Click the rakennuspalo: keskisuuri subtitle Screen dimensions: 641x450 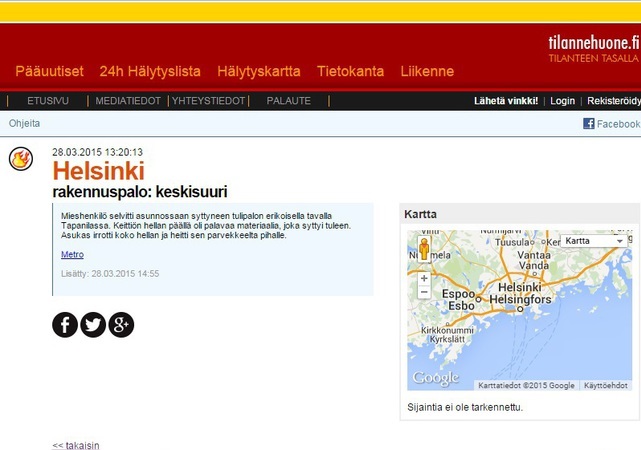coord(140,191)
